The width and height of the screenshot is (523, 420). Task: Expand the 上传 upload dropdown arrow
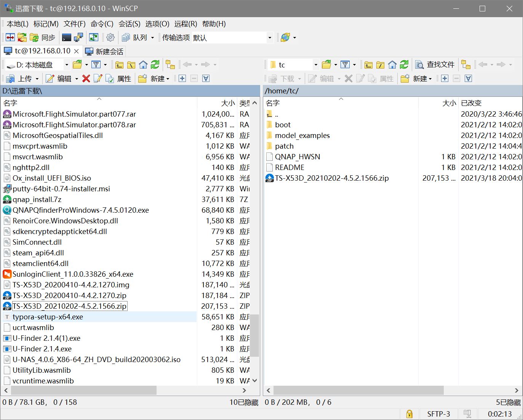point(37,79)
